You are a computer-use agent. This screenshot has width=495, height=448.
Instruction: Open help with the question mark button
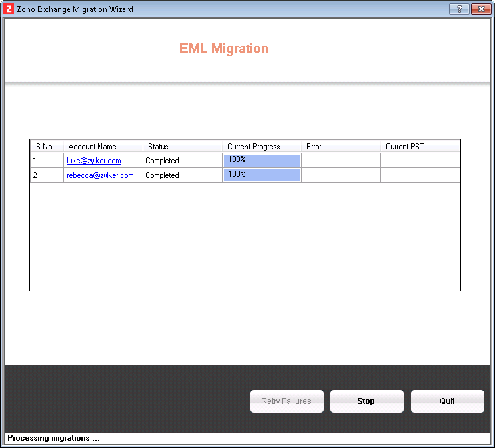click(x=458, y=9)
